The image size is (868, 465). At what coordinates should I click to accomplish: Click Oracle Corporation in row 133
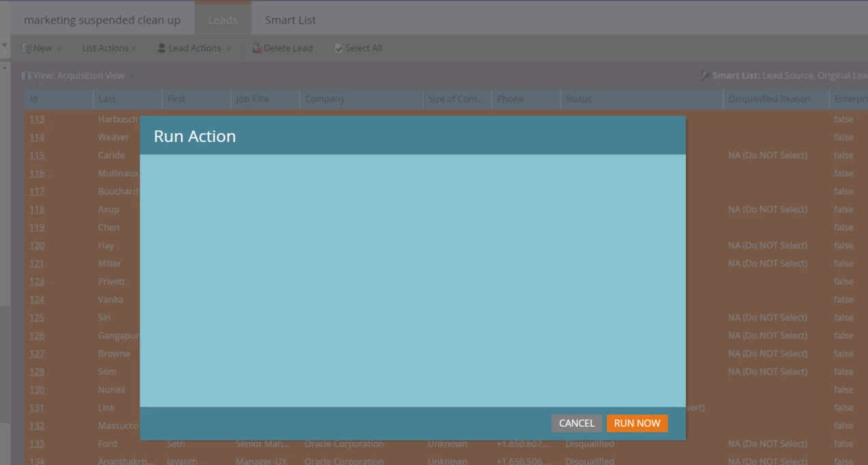[344, 444]
